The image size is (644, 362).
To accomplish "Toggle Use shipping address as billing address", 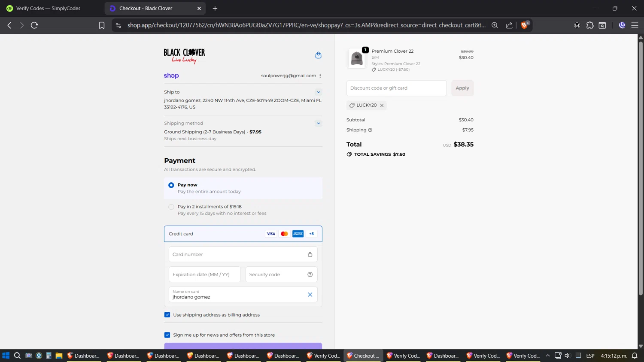I will click(167, 315).
